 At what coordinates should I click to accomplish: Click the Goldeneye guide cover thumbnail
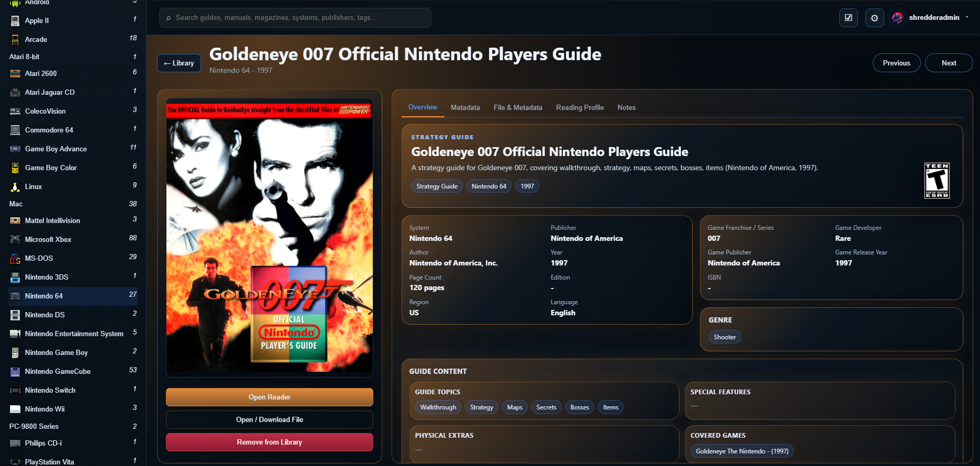[270, 238]
